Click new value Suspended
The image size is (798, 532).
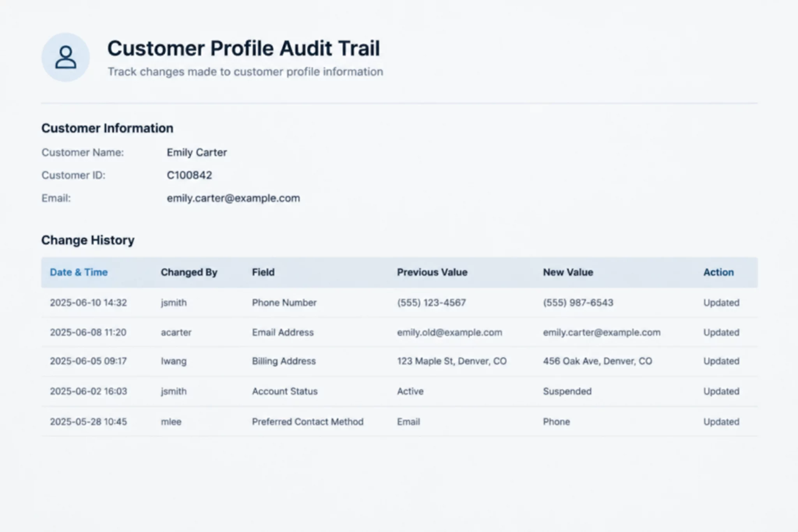pos(567,391)
